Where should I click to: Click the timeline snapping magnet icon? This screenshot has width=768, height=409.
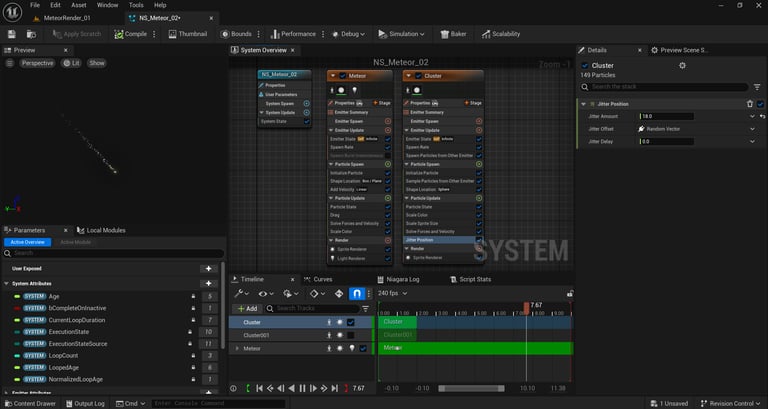(358, 294)
